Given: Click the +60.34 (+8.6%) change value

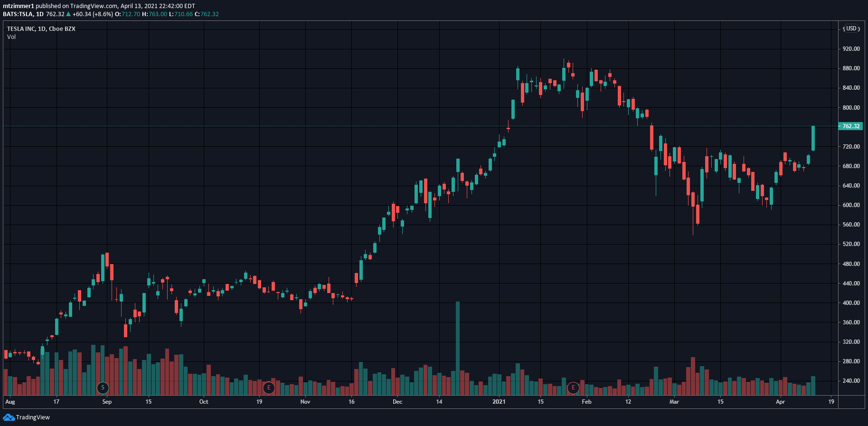Looking at the screenshot, I should [x=93, y=14].
